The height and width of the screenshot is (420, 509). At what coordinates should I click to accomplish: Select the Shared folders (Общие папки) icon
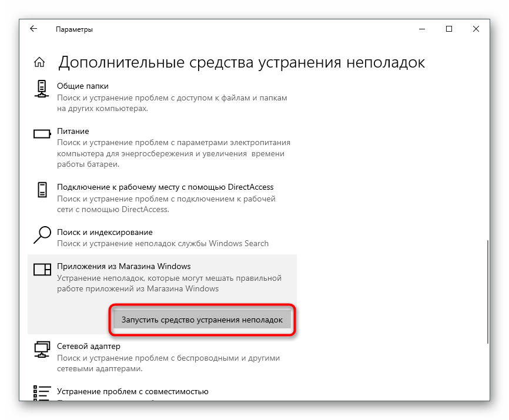pyautogui.click(x=42, y=89)
